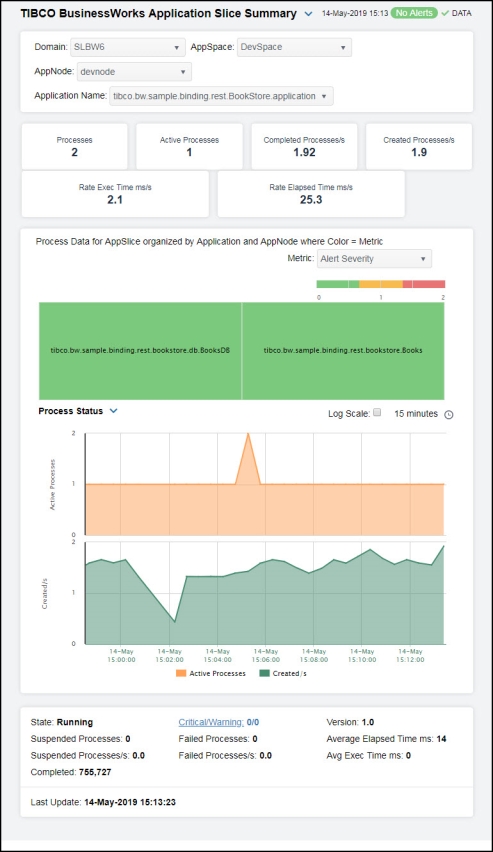Open the time range clock icon

click(x=448, y=415)
